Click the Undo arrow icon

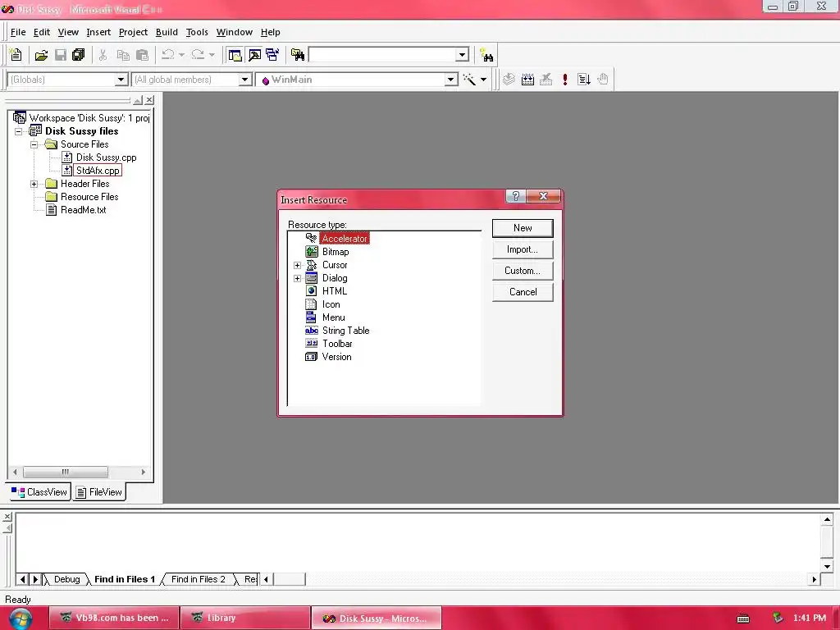(x=167, y=55)
